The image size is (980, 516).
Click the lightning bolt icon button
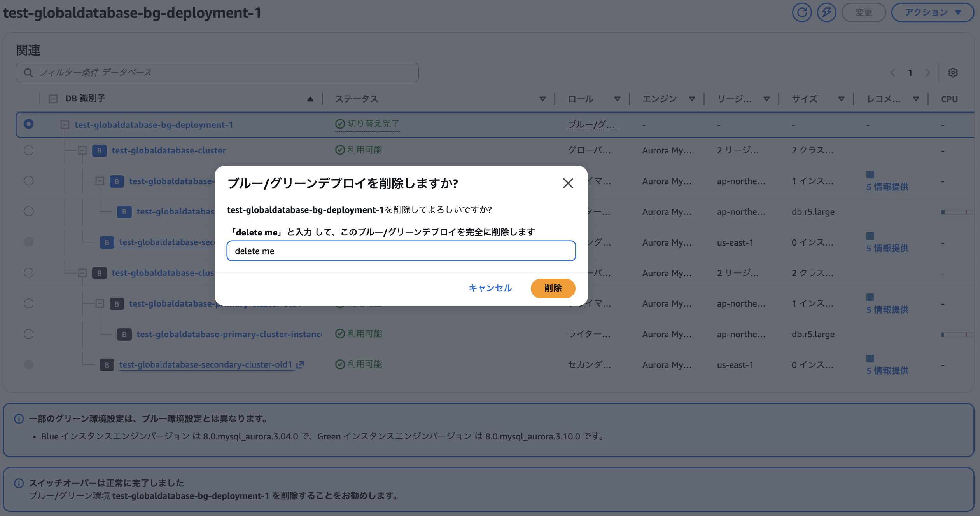click(826, 12)
